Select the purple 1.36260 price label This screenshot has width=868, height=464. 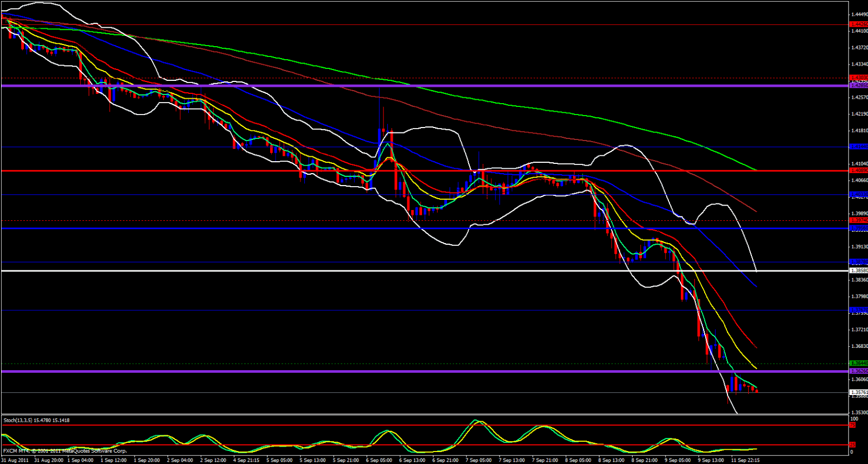point(858,371)
